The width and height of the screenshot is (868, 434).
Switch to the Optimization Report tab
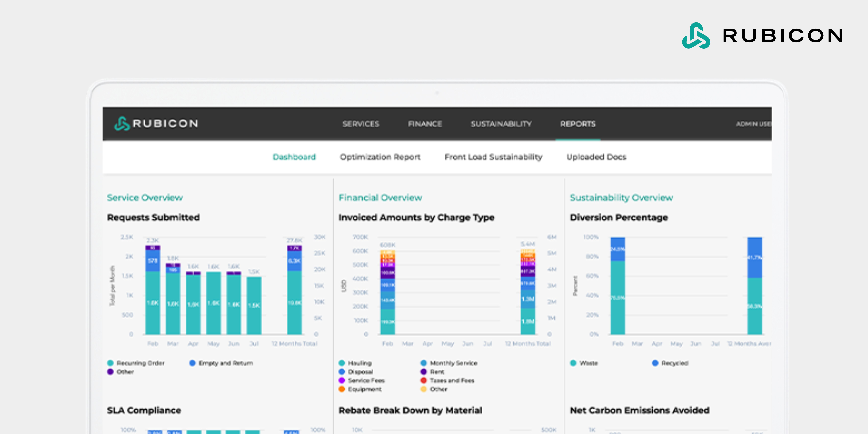tap(380, 157)
